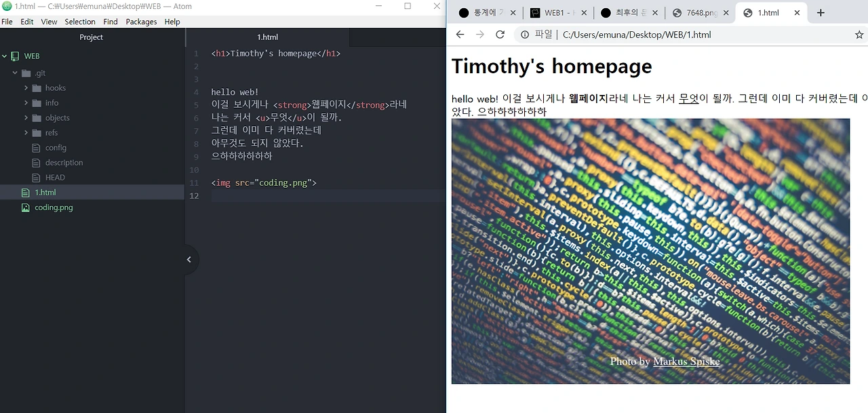Open Atom's File menu
Image resolution: width=868 pixels, height=413 pixels.
7,22
